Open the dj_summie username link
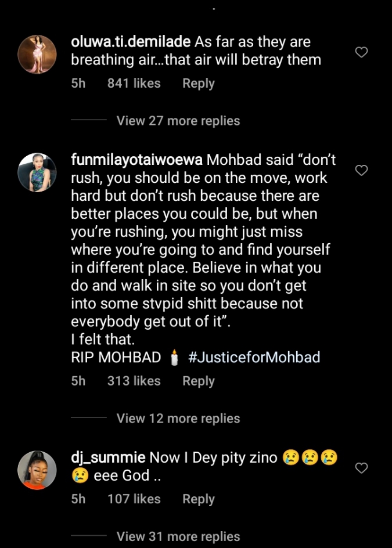392x548 pixels. [x=108, y=457]
